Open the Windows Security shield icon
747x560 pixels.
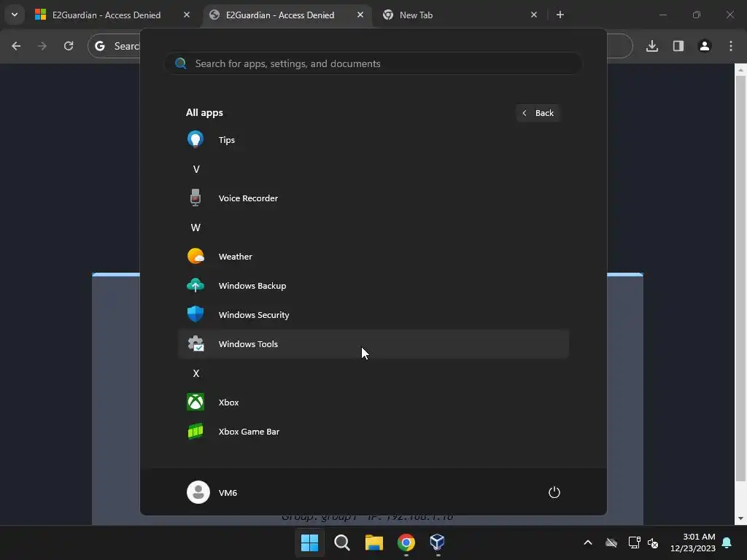[196, 314]
